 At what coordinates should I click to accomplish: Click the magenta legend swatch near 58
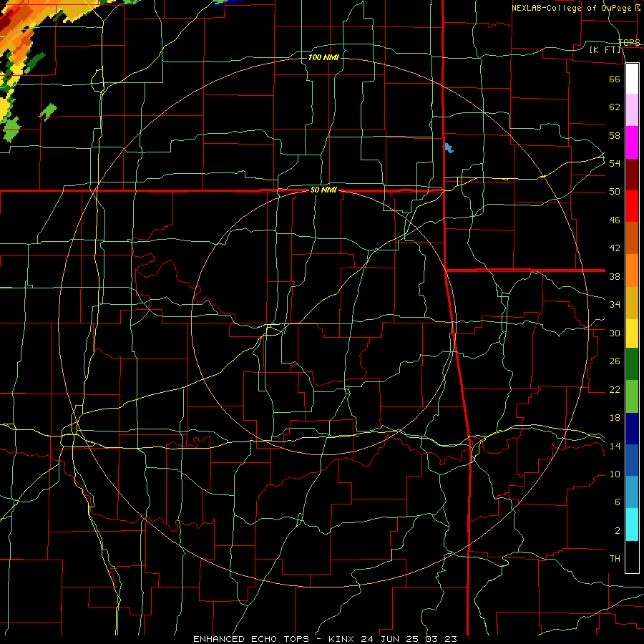tap(632, 142)
